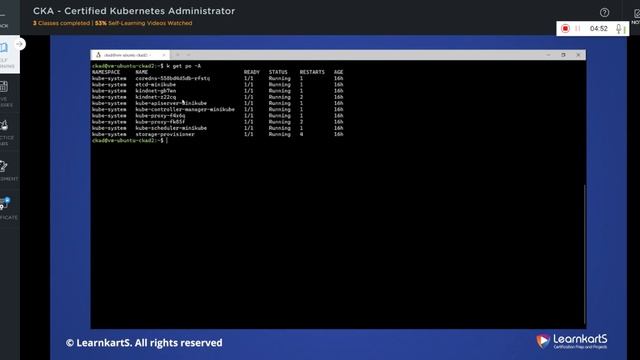This screenshot has height=360, width=640.
Task: Go Back using top-left sidebar item
Action: pos(4,20)
